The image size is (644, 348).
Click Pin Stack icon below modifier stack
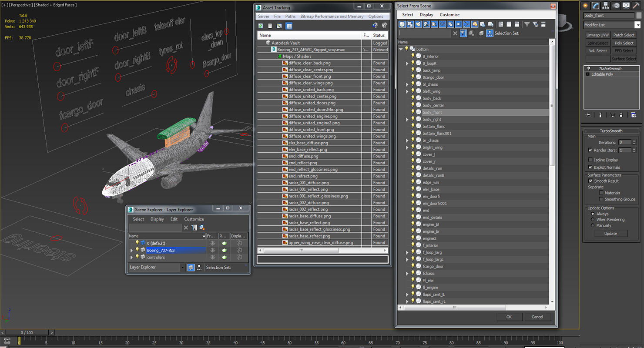coord(589,115)
